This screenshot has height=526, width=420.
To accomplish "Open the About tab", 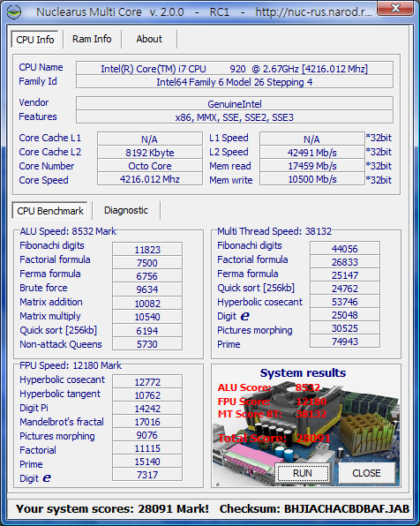I will pyautogui.click(x=149, y=39).
